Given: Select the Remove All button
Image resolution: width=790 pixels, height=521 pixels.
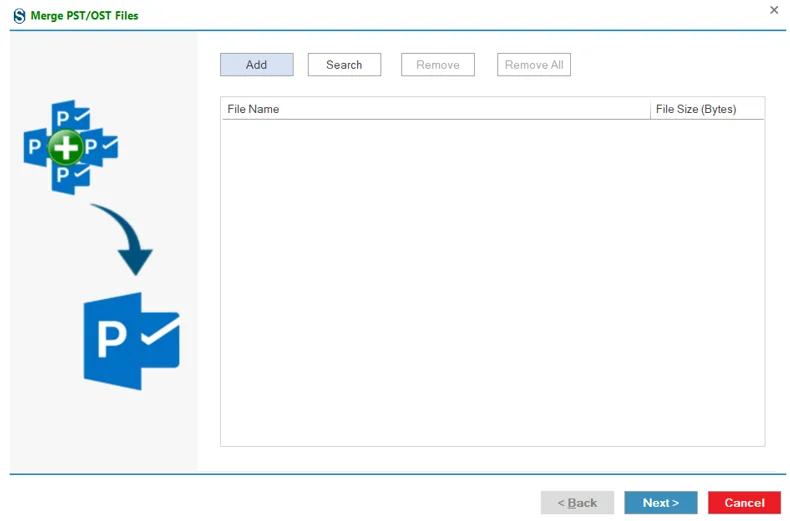Looking at the screenshot, I should point(534,64).
